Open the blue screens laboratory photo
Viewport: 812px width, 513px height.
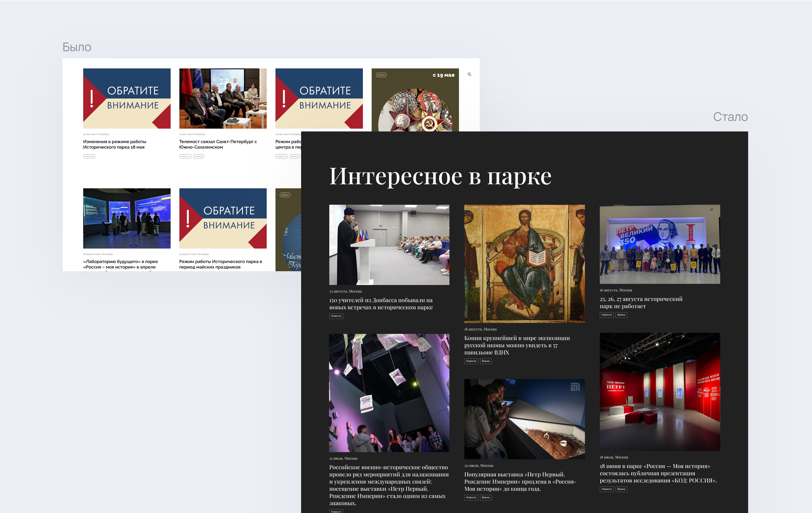tap(126, 218)
